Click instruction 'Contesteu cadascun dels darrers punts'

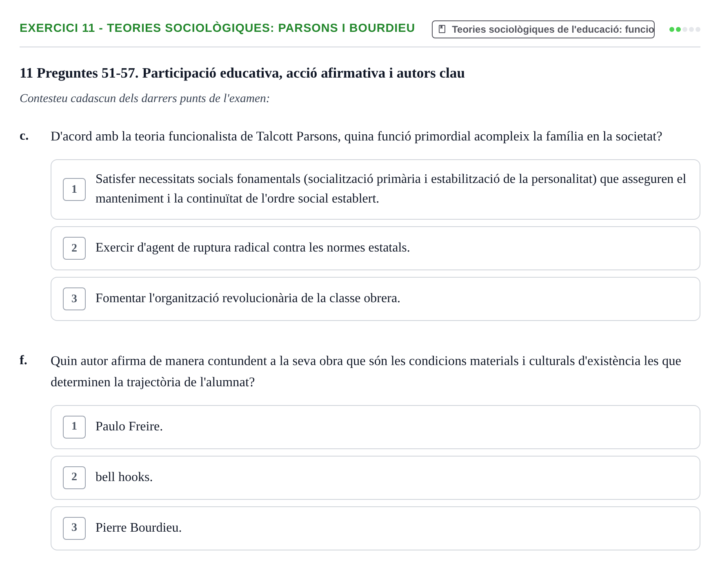[144, 98]
